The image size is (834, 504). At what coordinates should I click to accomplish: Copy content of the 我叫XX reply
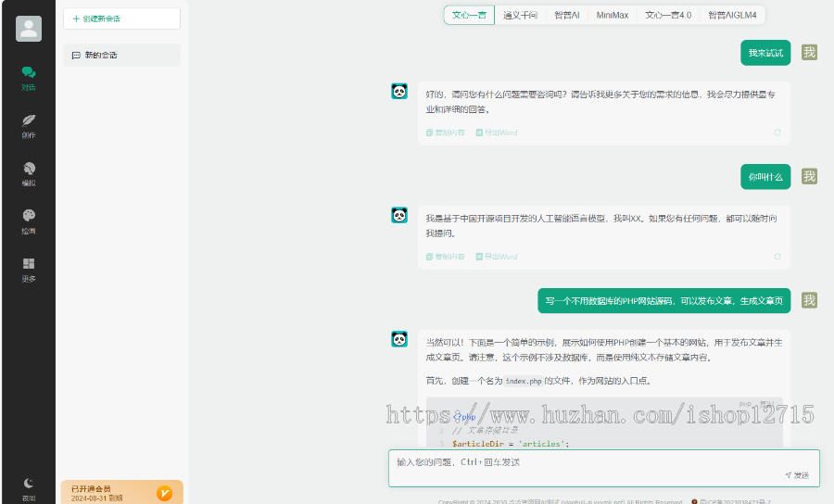click(x=445, y=257)
